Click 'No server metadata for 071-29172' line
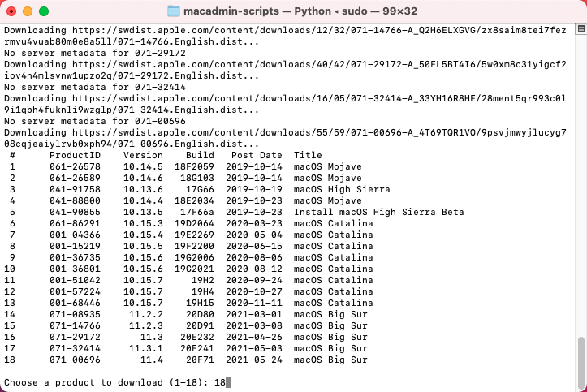The image size is (587, 392). 95,53
